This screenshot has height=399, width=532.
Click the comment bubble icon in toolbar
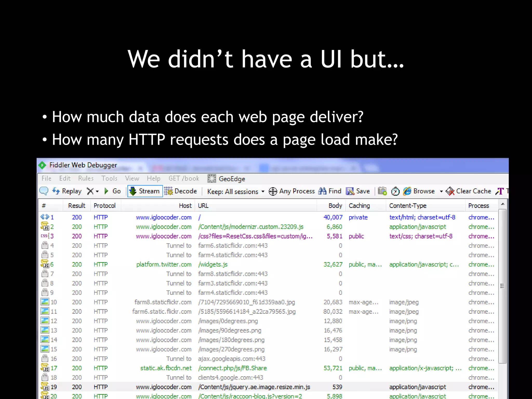click(x=44, y=191)
